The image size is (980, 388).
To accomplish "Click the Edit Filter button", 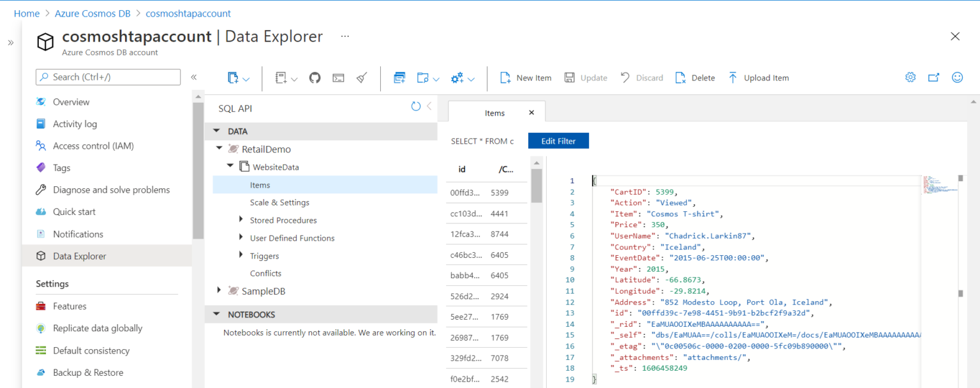I will [558, 140].
